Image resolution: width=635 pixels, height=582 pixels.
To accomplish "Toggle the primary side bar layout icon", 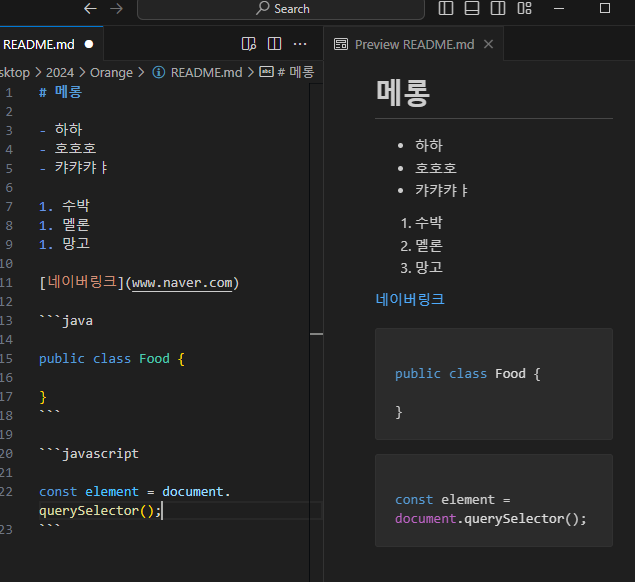I will click(x=446, y=8).
